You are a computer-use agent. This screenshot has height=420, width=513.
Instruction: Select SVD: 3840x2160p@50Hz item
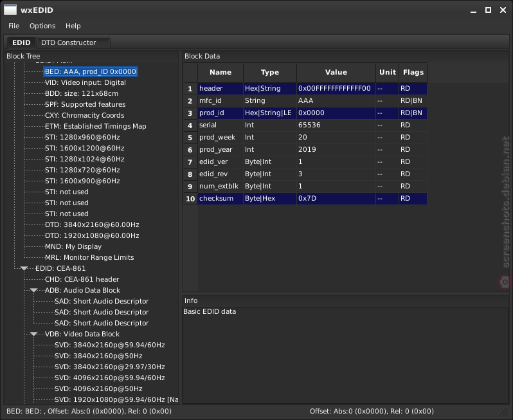click(98, 356)
